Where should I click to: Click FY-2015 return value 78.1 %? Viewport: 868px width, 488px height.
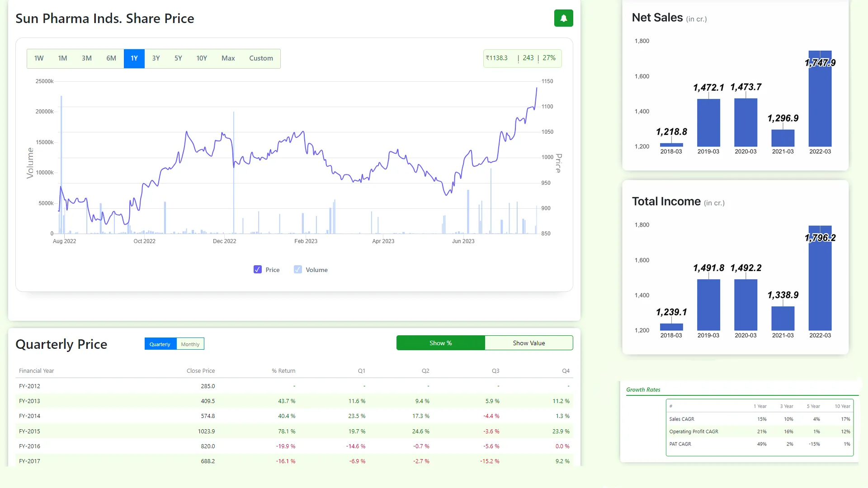tap(287, 432)
